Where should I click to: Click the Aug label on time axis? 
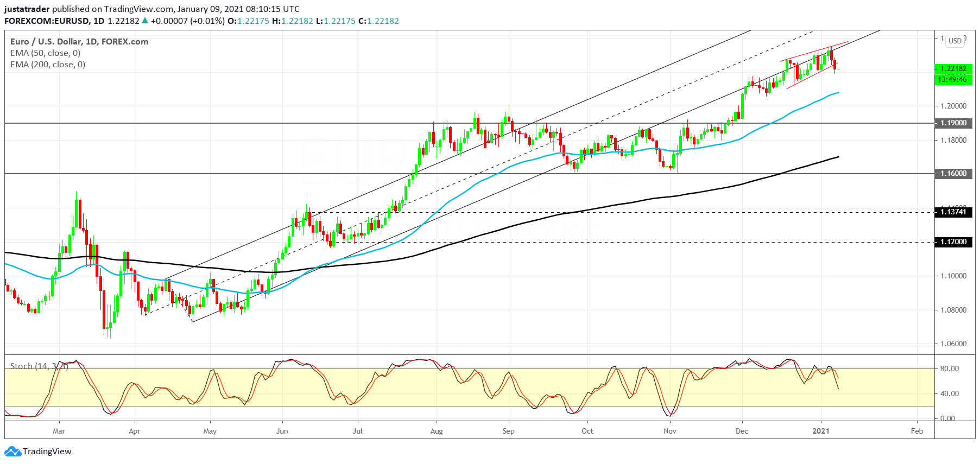pyautogui.click(x=437, y=431)
